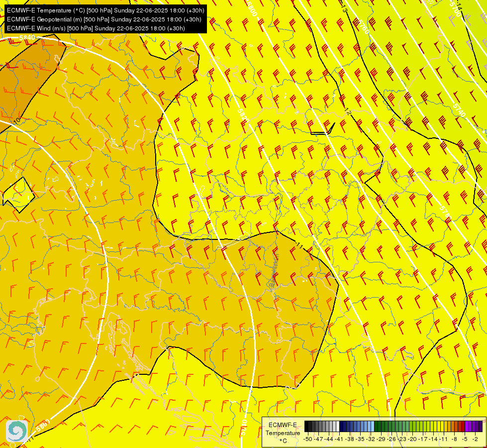Click the -50 value on the legend scale
487x448 pixels.
tap(308, 440)
